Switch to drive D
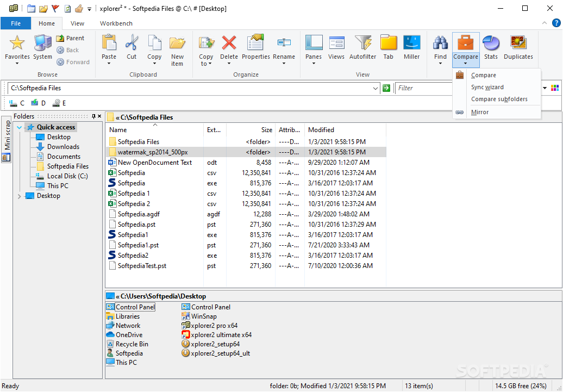Screen dimensions: 563x392 click(39, 103)
